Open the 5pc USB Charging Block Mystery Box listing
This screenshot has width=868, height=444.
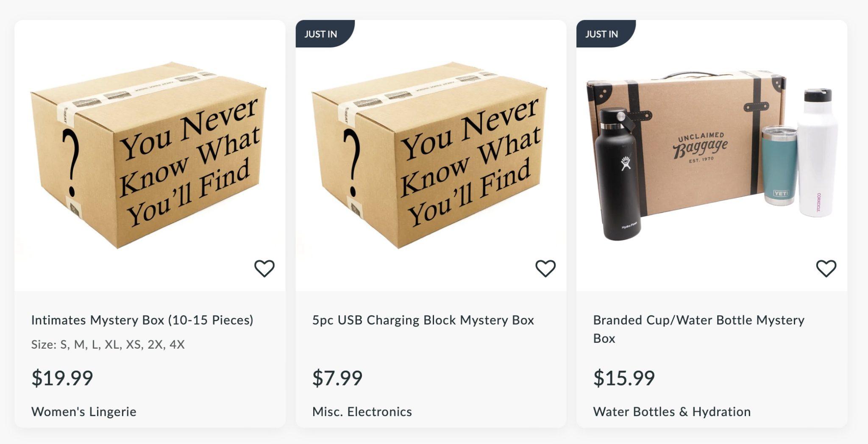pos(423,321)
